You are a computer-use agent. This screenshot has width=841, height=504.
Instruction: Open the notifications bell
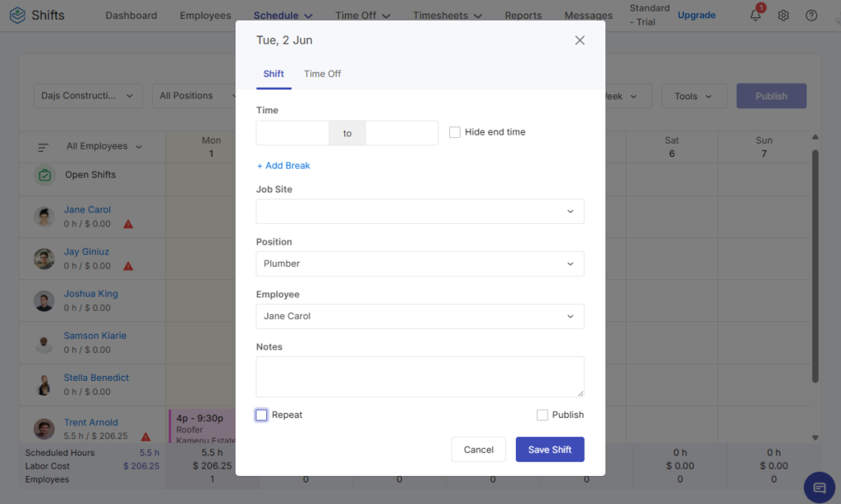(x=756, y=15)
